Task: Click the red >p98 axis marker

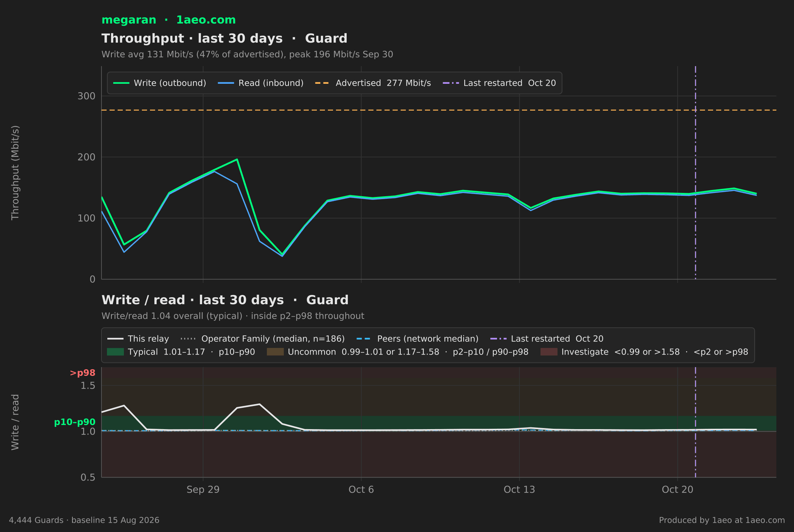Action: tap(83, 373)
